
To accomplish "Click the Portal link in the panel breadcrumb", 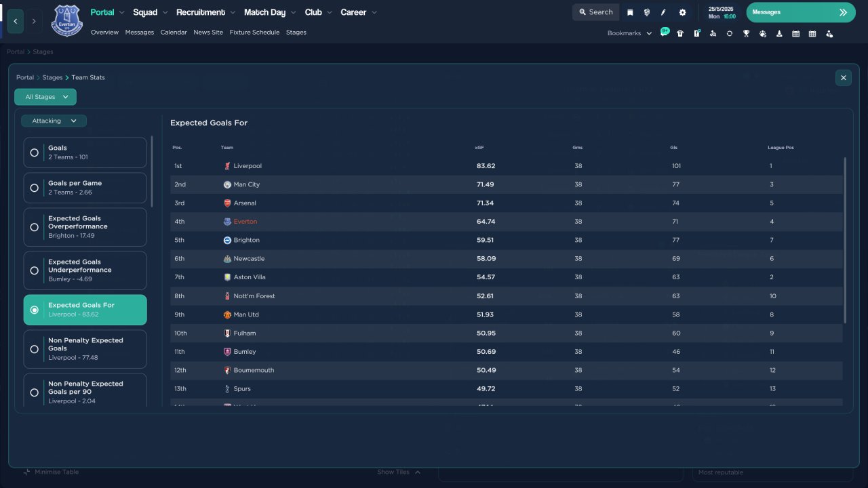I will 25,78.
